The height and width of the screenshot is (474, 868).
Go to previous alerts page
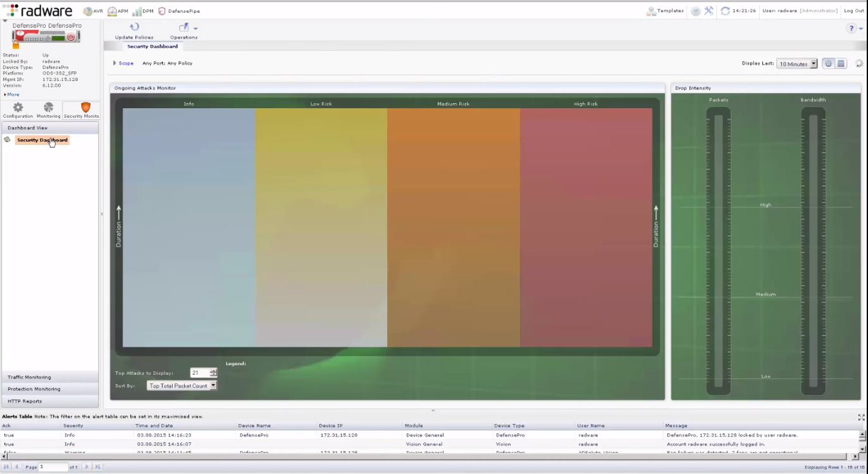(x=17, y=467)
